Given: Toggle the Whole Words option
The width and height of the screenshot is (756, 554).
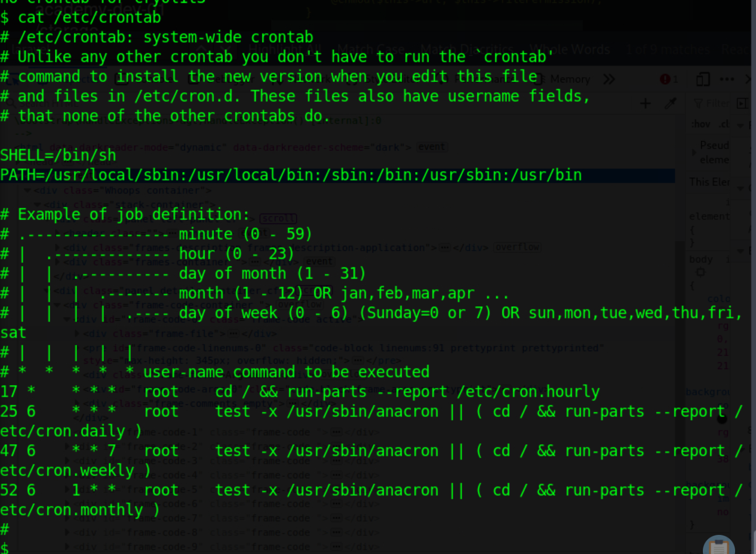Looking at the screenshot, I should [x=570, y=49].
